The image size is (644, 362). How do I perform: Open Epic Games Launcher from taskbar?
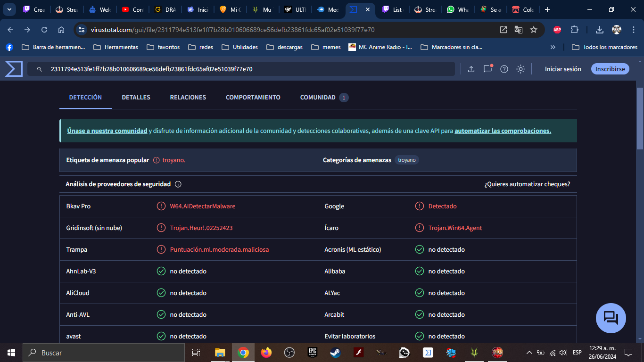pyautogui.click(x=313, y=353)
